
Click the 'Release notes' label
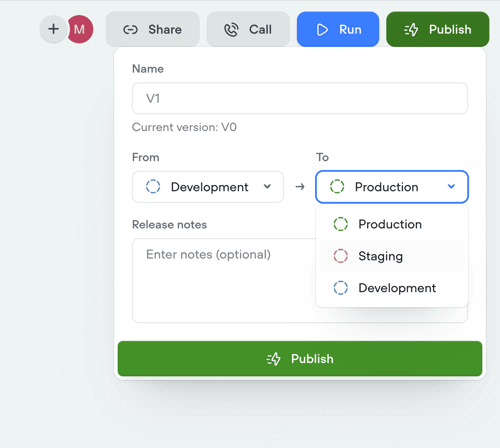click(x=169, y=224)
